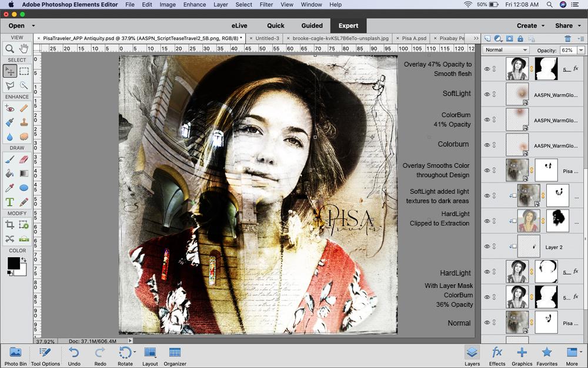Add a layer mask
The width and height of the screenshot is (588, 368).
509,39
